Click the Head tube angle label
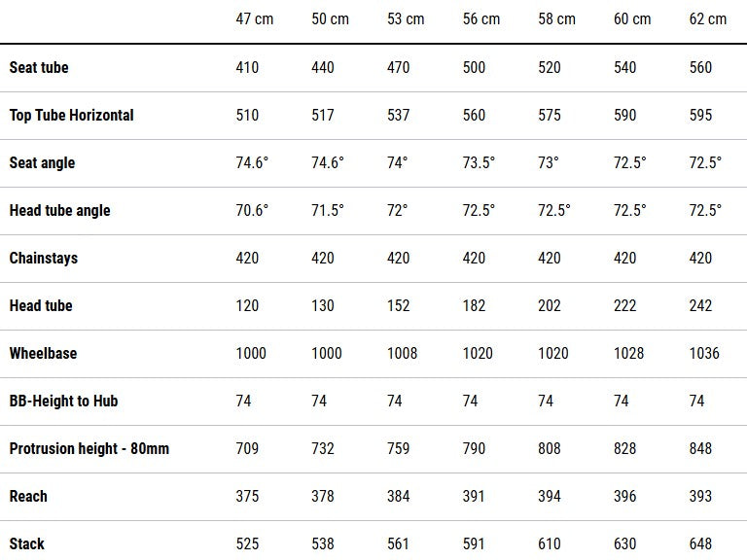Image resolution: width=747 pixels, height=560 pixels. (x=59, y=210)
